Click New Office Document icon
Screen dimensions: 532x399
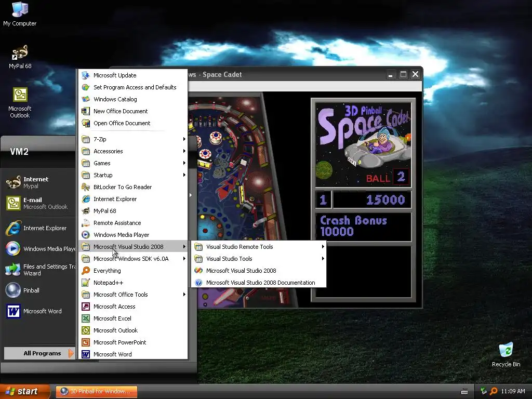click(x=86, y=111)
